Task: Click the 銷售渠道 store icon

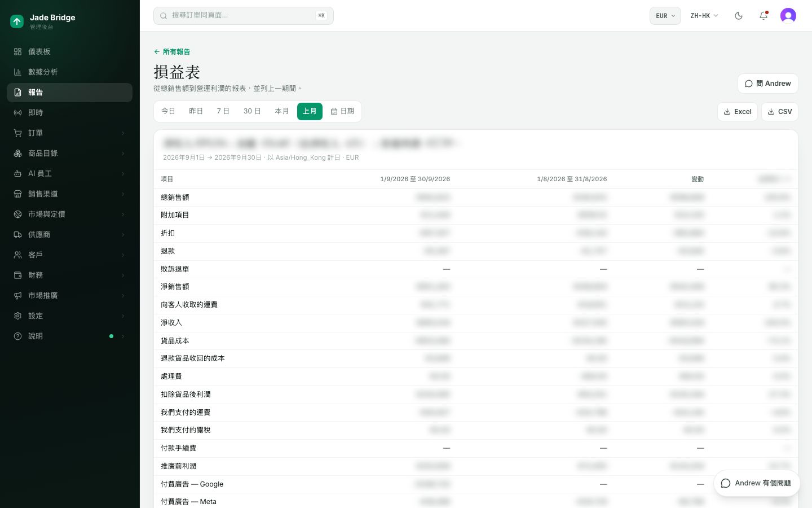Action: point(17,194)
